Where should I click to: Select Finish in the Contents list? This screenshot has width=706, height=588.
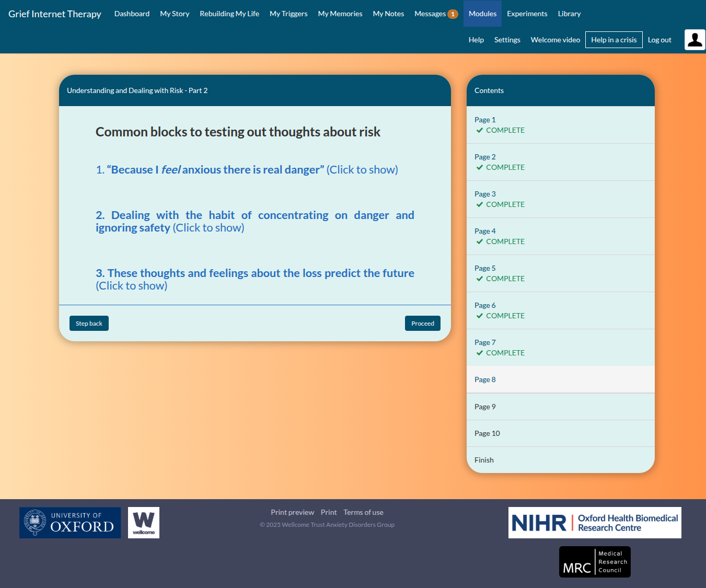[484, 460]
